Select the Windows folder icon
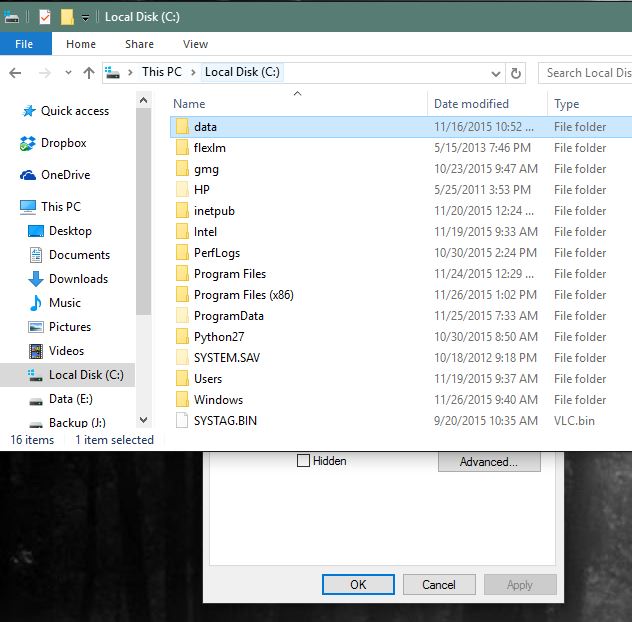This screenshot has height=622, width=632. pyautogui.click(x=182, y=399)
